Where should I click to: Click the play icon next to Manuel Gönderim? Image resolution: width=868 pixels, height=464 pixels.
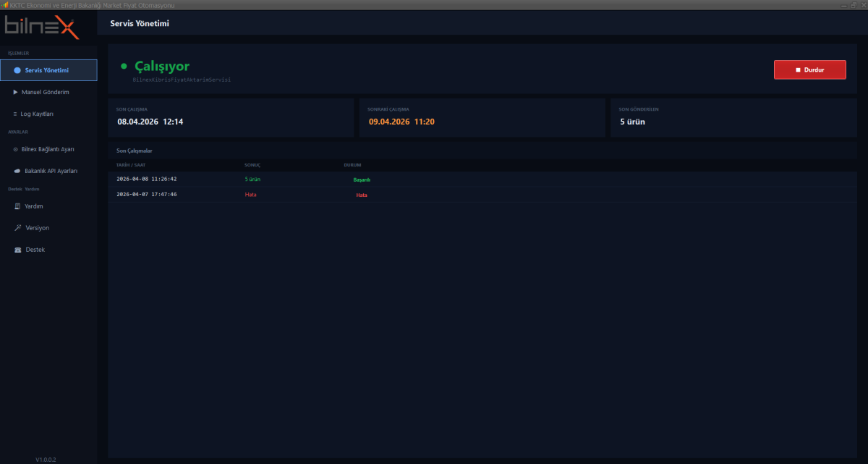point(15,92)
